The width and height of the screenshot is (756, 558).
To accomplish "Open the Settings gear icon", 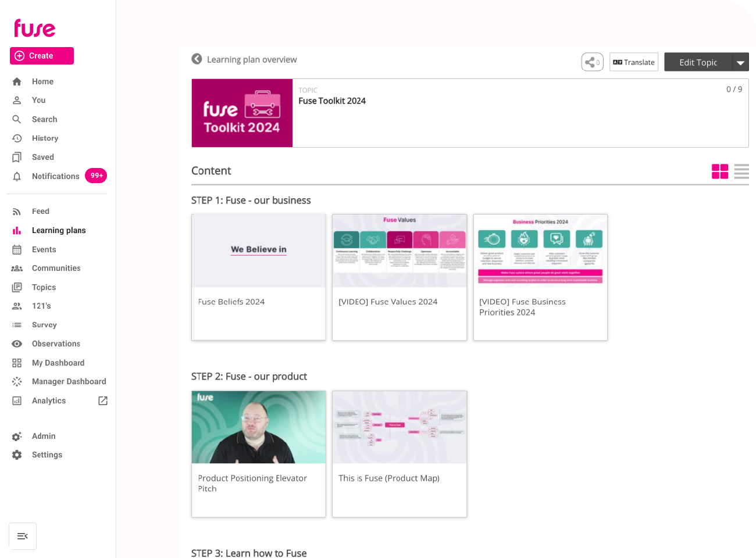I will 17,455.
